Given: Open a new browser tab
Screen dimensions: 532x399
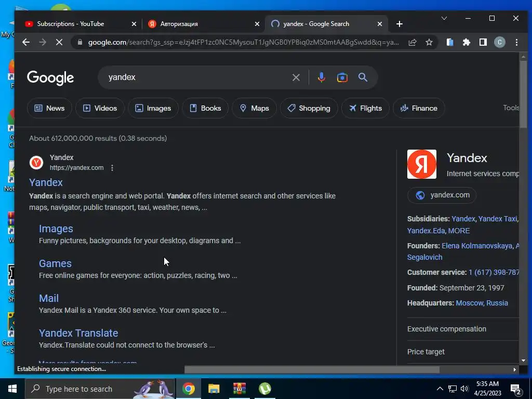Looking at the screenshot, I should [x=400, y=24].
